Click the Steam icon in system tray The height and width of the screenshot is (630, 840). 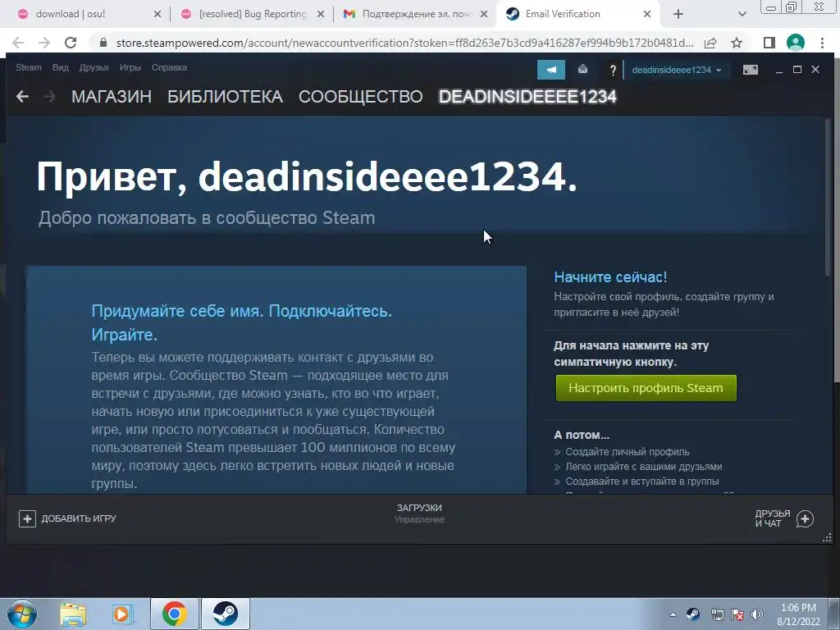tap(692, 614)
